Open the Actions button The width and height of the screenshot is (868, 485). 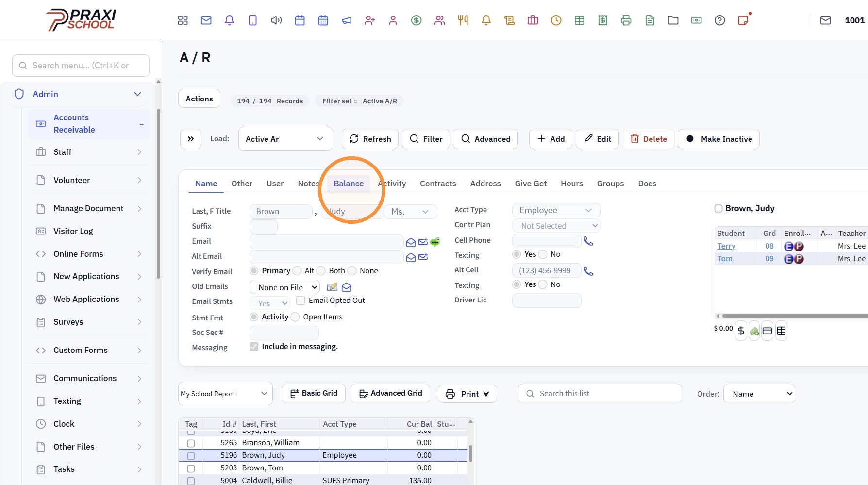click(x=199, y=99)
